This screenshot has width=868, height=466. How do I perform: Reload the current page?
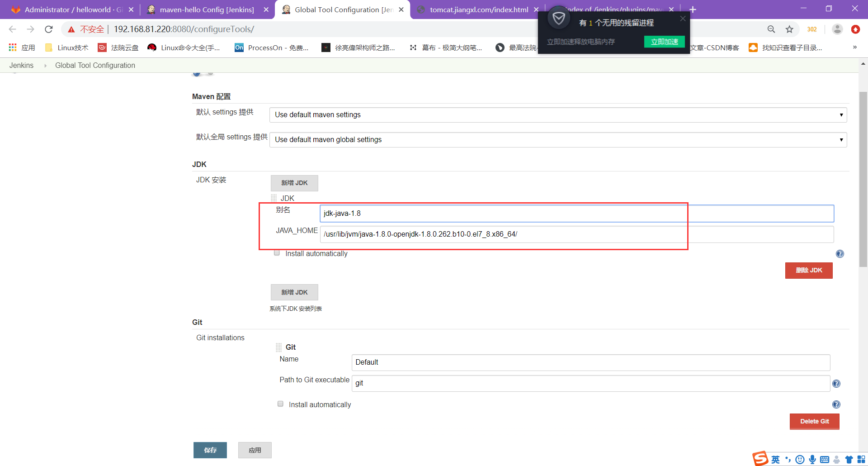(49, 29)
